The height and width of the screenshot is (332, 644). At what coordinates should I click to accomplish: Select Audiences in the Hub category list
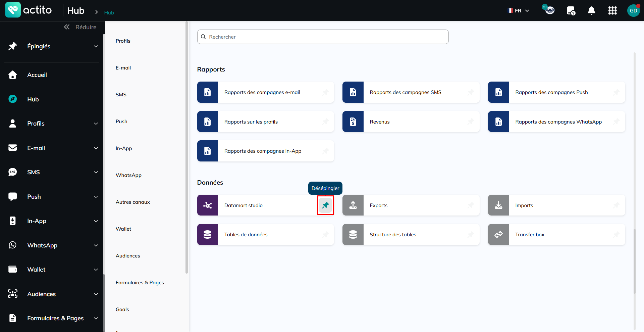click(128, 256)
